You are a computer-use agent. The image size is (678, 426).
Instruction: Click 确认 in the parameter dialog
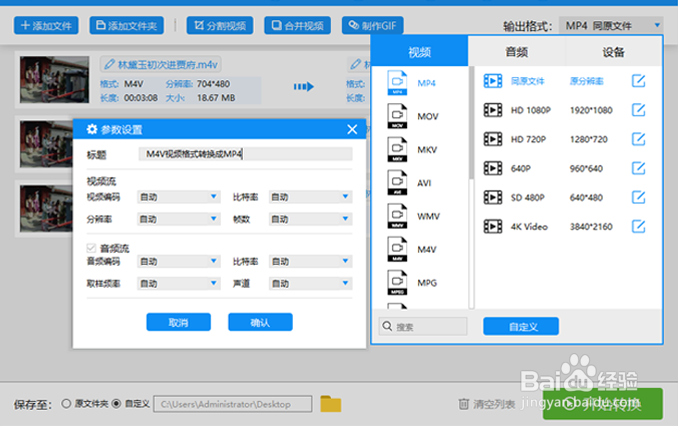[x=260, y=322]
